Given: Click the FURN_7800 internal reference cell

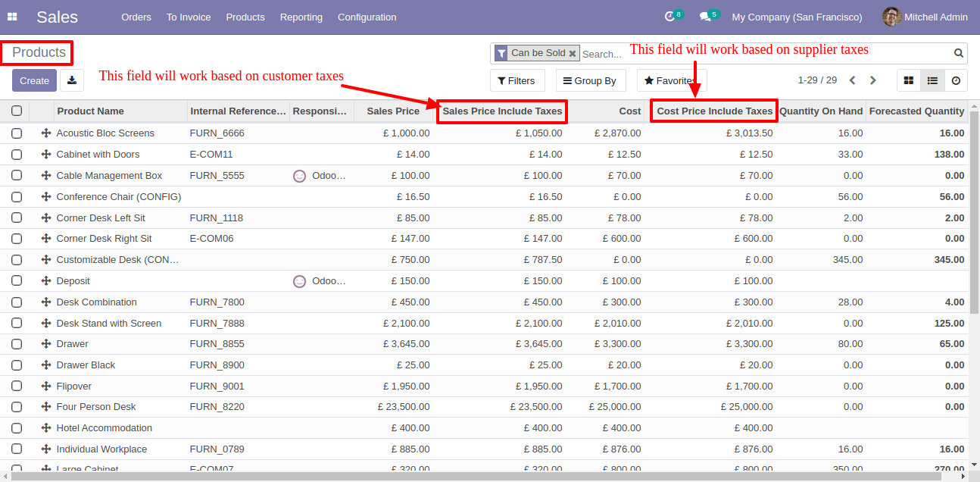Looking at the screenshot, I should [217, 302].
